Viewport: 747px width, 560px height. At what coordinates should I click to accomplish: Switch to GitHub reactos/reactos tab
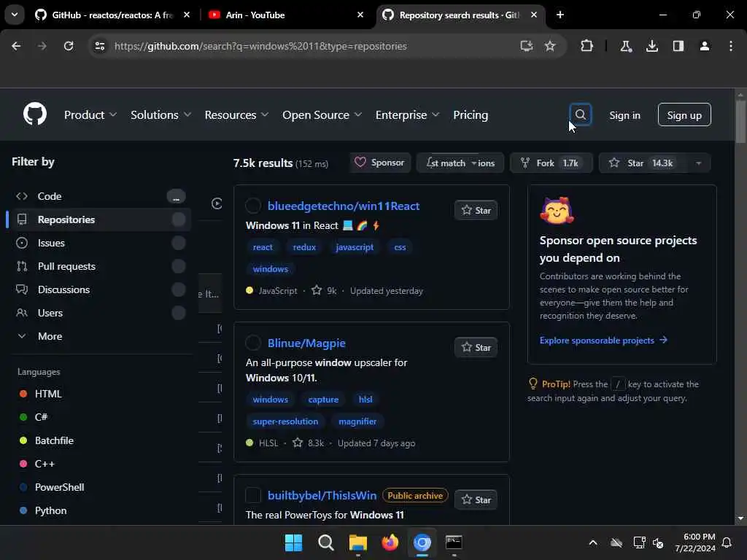click(112, 15)
